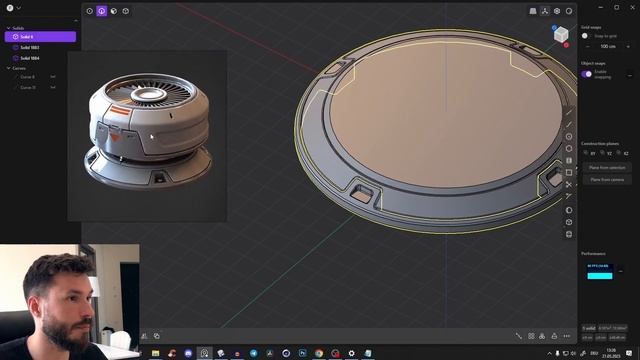This screenshot has height=360, width=640.
Task: Collapse the Performance graph with the dash
Action: click(x=621, y=271)
